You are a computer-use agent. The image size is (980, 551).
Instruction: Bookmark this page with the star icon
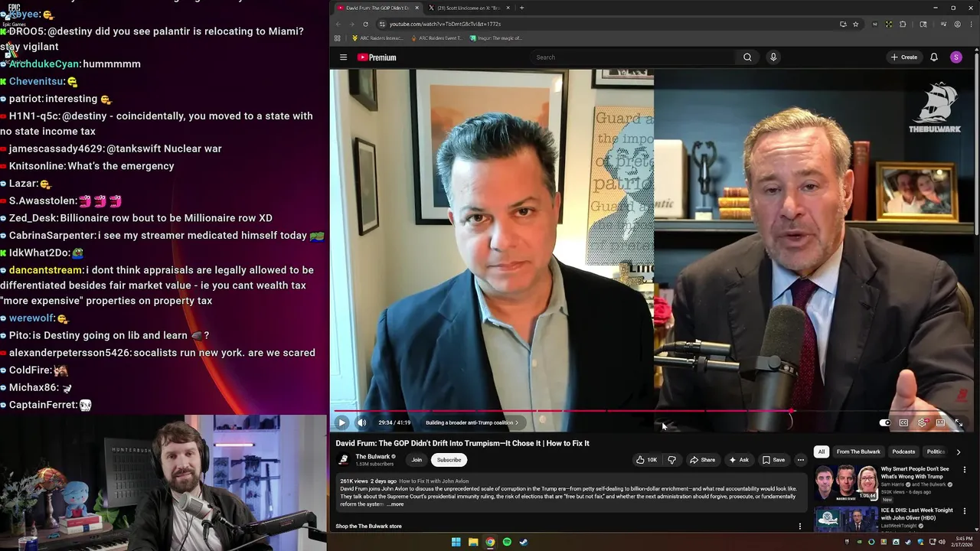855,24
